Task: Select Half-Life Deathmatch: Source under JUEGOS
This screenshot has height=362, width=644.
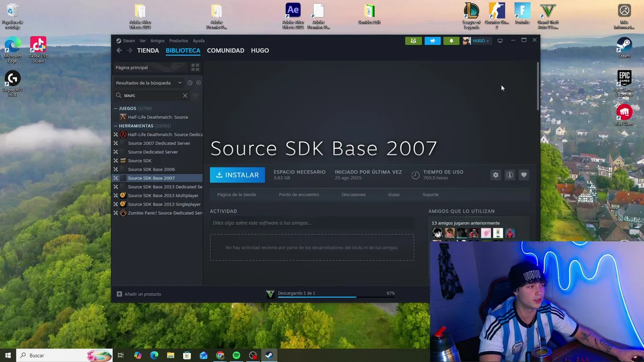Action: (x=158, y=117)
